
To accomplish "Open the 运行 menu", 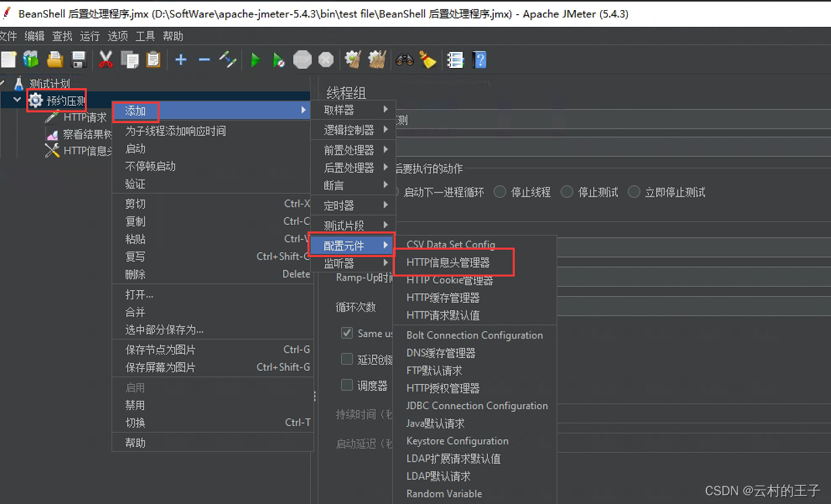I will coord(89,36).
